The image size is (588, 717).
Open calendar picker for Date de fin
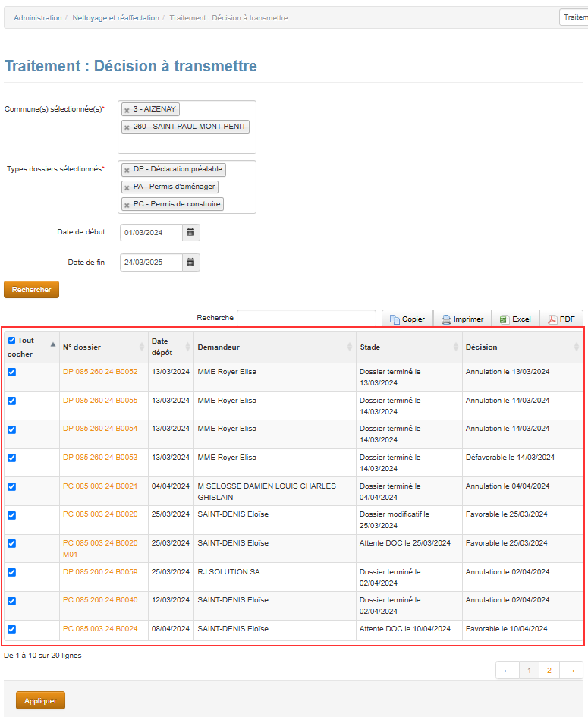(191, 263)
